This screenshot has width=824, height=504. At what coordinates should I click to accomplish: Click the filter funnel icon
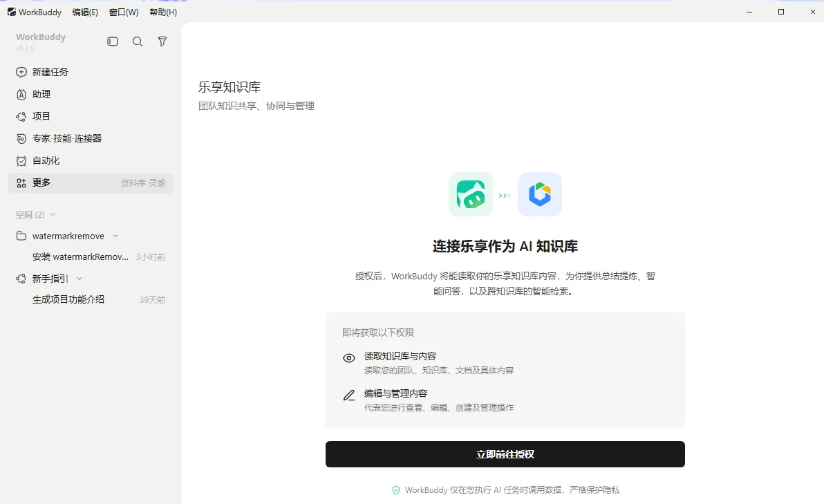coord(162,41)
